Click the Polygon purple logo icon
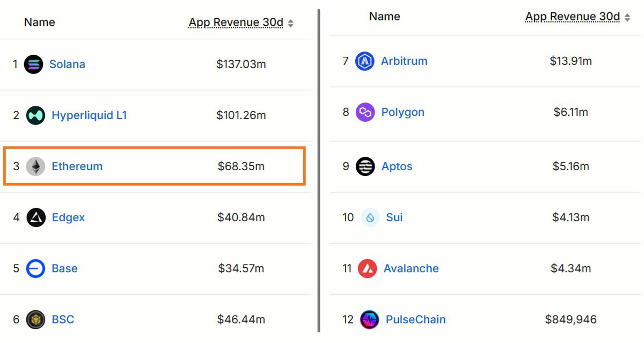This screenshot has width=644, height=343. pos(365,112)
